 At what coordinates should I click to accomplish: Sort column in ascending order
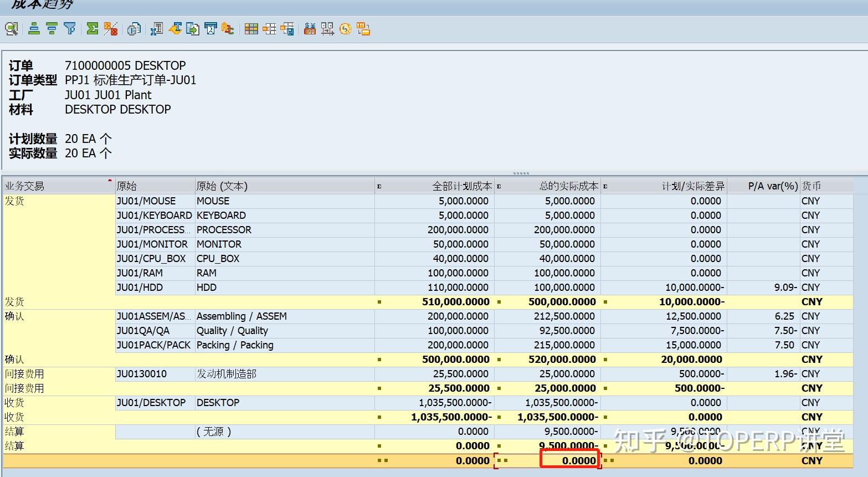[34, 29]
